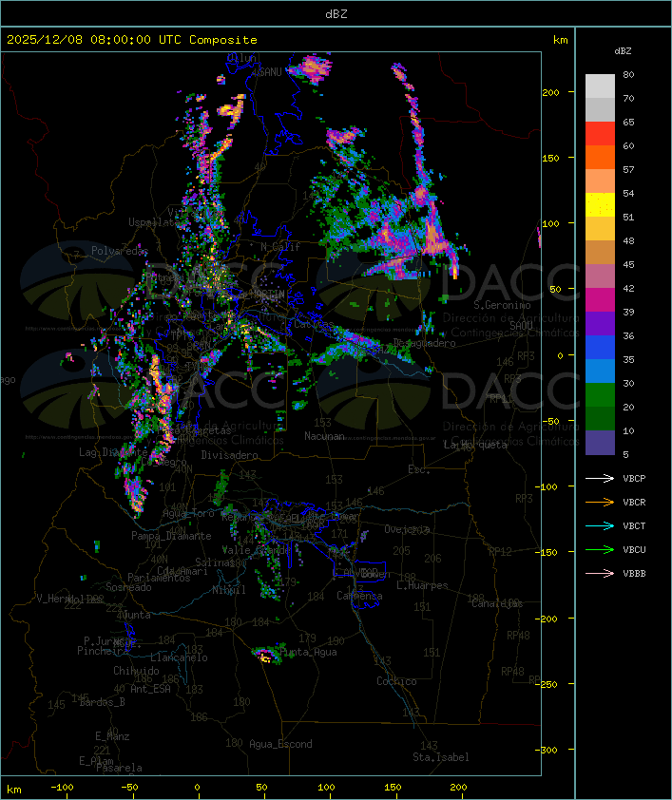The height and width of the screenshot is (800, 672).
Task: Select the light gray 70-80 dBZ swatch
Action: (600, 86)
